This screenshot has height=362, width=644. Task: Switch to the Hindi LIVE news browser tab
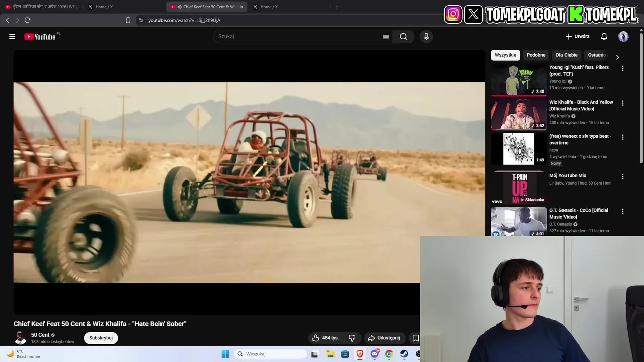(41, 7)
